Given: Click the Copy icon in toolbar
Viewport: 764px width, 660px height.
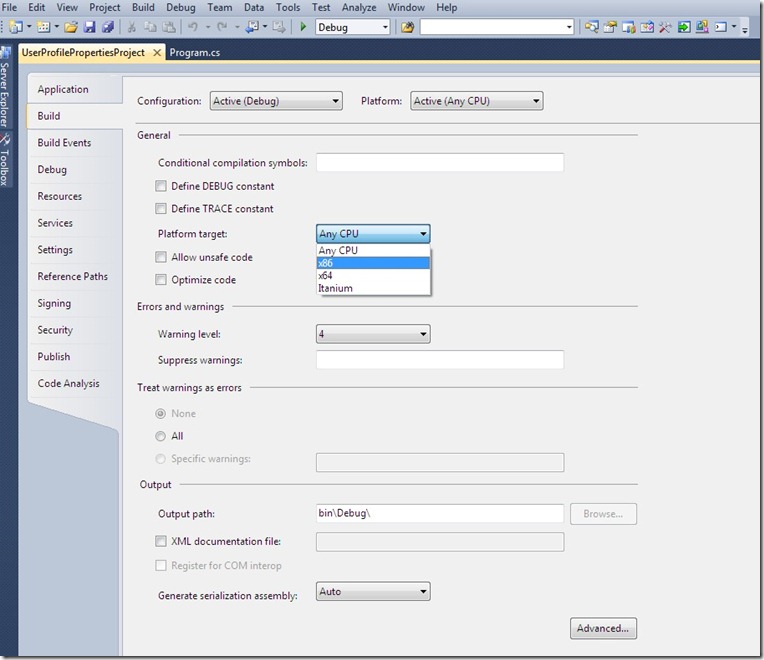Looking at the screenshot, I should 150,27.
